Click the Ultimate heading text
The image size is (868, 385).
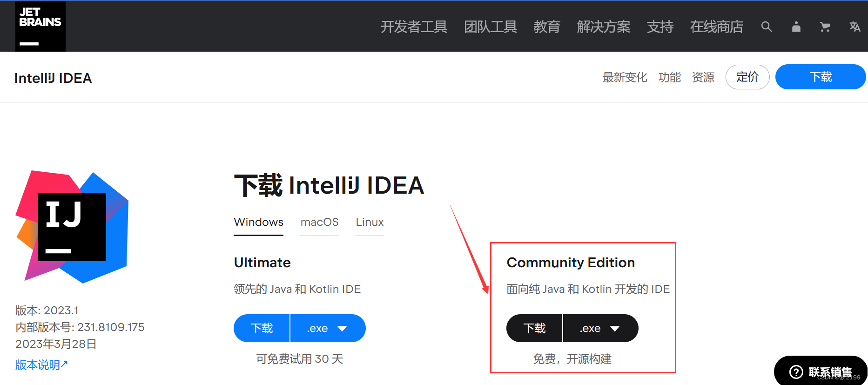click(262, 263)
